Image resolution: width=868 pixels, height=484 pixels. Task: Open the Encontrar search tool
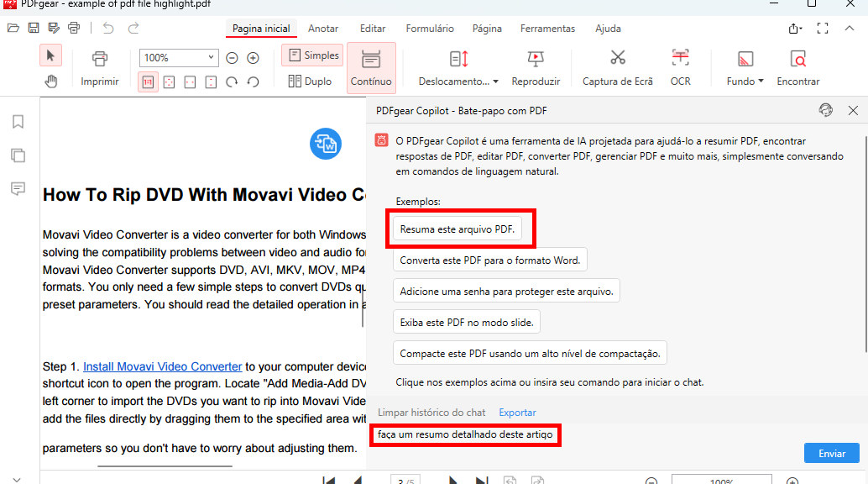coord(797,68)
